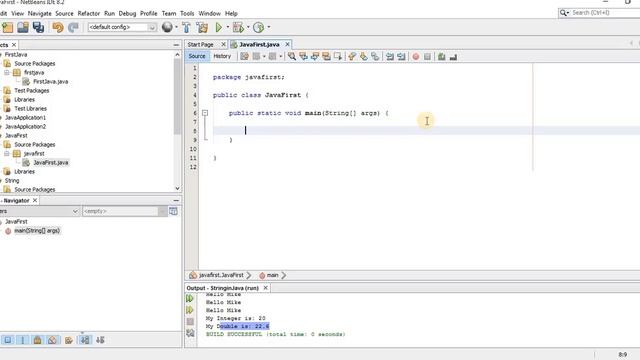Open the Debug Project dropdown arrow
640x360 pixels.
[x=248, y=27]
